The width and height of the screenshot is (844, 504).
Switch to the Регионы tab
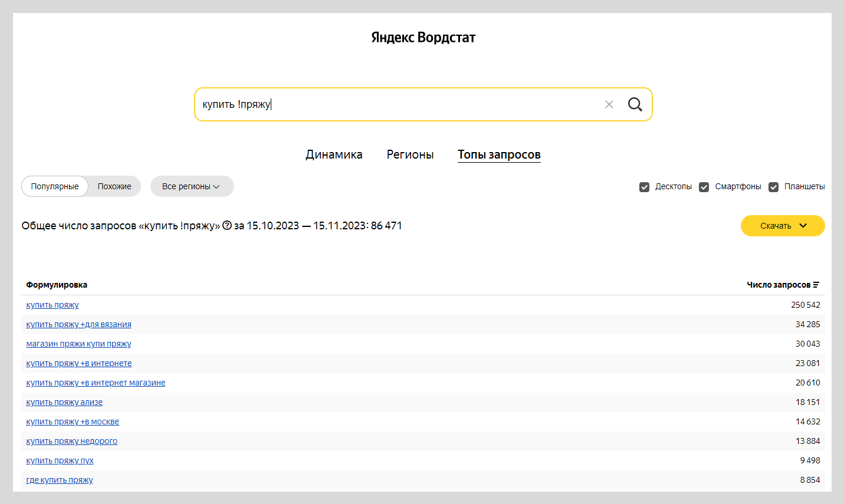pos(410,154)
